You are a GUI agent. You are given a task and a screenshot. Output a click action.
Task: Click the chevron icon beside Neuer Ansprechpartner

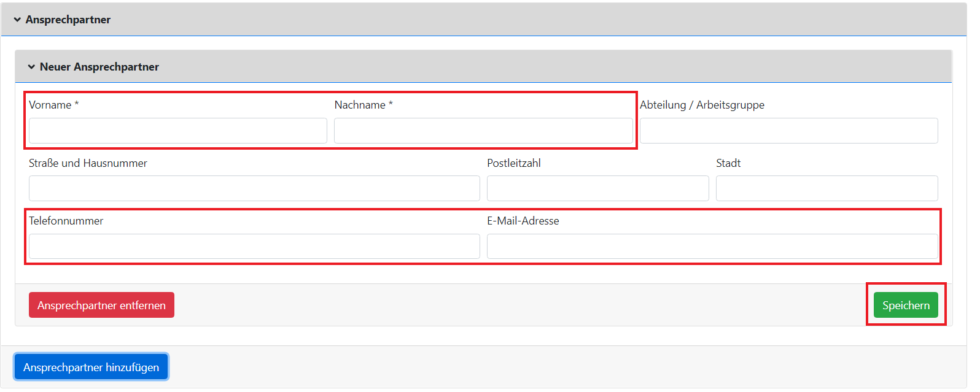pos(31,67)
